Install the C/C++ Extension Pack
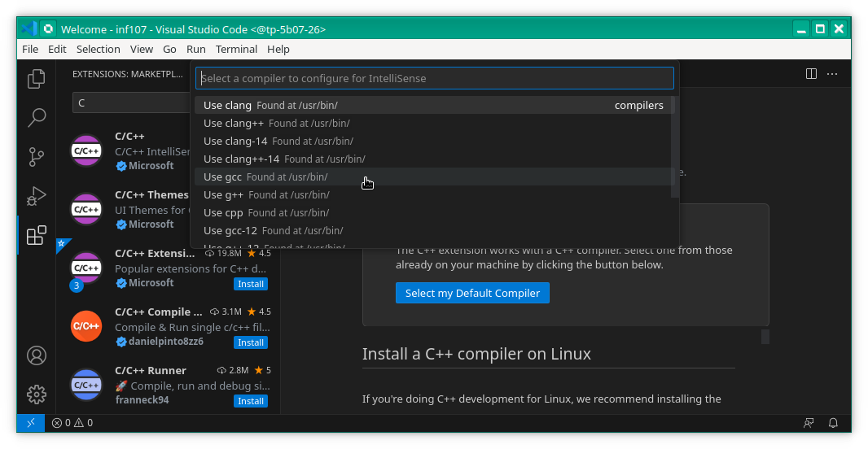The image size is (868, 449). point(251,284)
